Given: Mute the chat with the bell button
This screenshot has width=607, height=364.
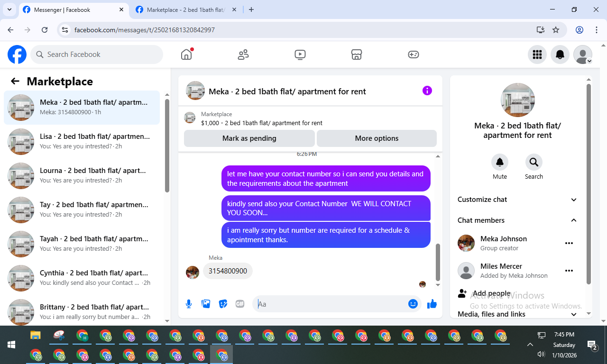Looking at the screenshot, I should (x=500, y=162).
